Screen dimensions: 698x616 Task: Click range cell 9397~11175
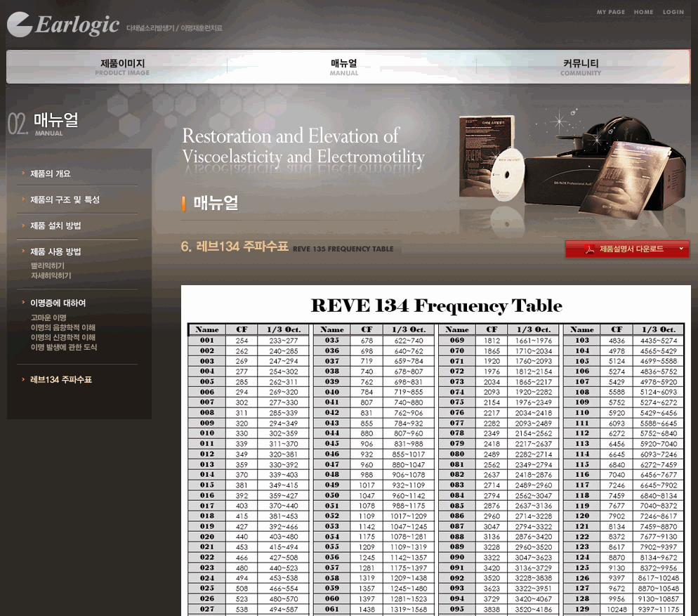[x=659, y=609]
